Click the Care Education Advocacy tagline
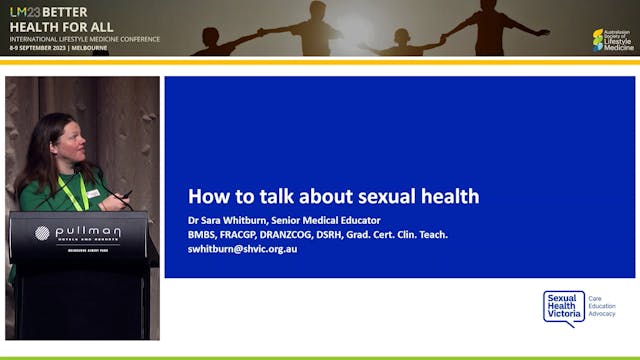The width and height of the screenshot is (640, 360). tap(602, 306)
